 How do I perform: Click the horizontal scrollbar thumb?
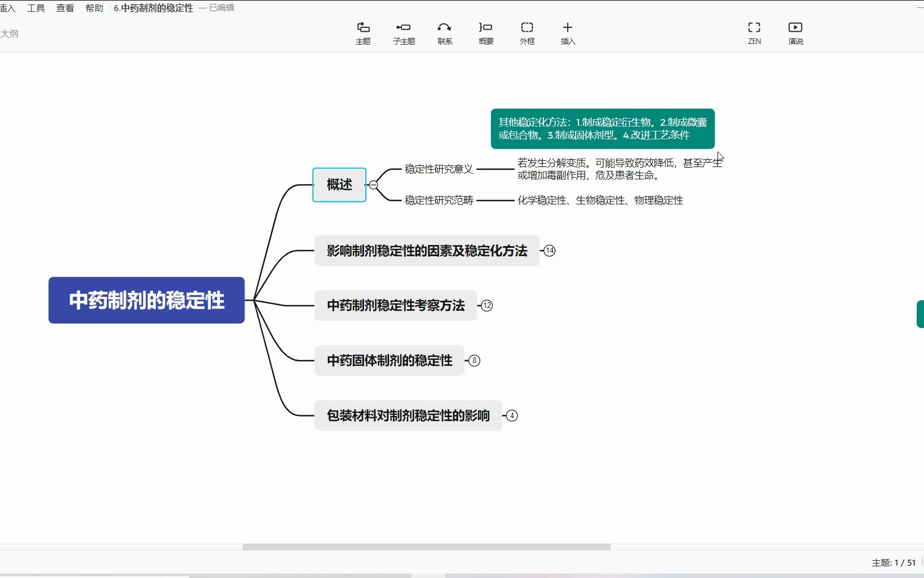click(x=426, y=547)
